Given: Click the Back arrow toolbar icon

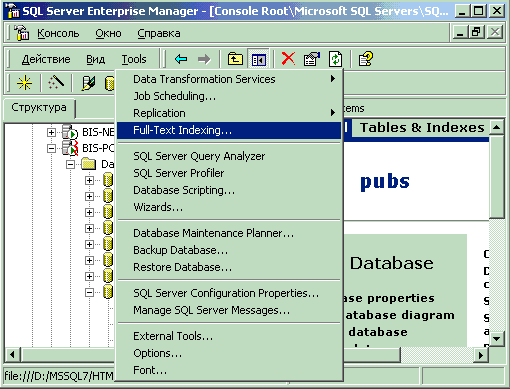Looking at the screenshot, I should click(181, 59).
